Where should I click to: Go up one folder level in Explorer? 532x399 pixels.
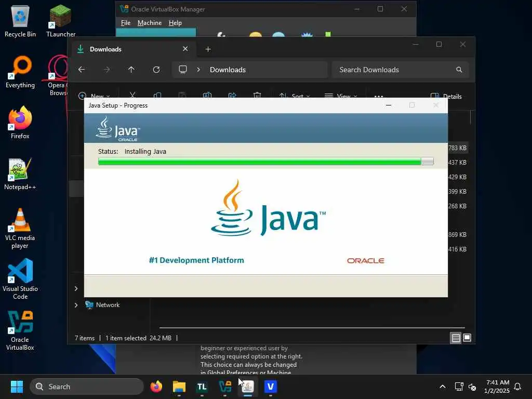131,70
